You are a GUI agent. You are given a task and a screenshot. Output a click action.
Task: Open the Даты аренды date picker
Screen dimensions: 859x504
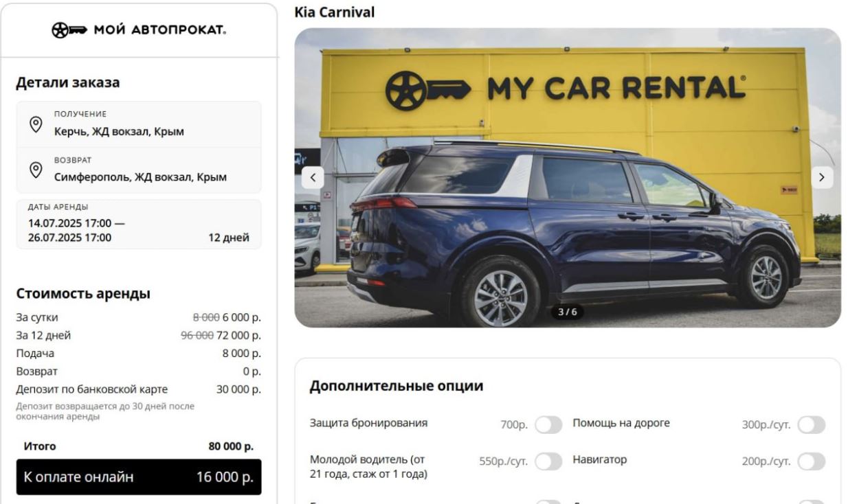(139, 225)
